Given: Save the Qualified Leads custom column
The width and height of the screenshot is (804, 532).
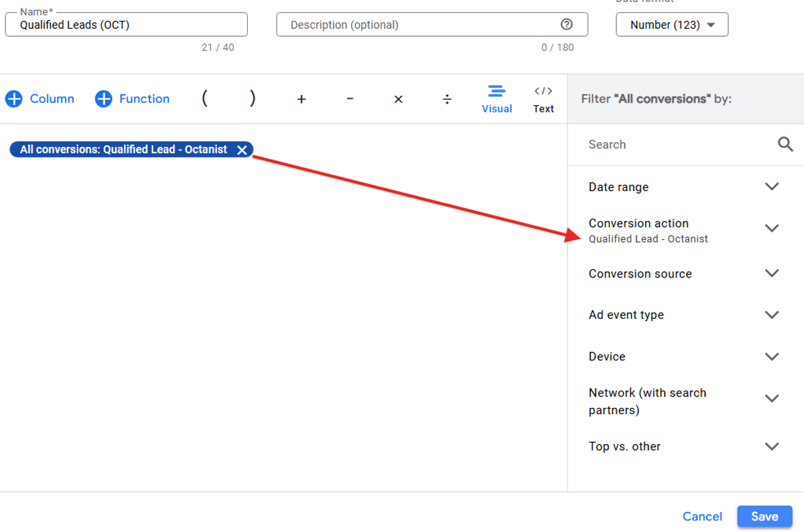Looking at the screenshot, I should click(764, 516).
